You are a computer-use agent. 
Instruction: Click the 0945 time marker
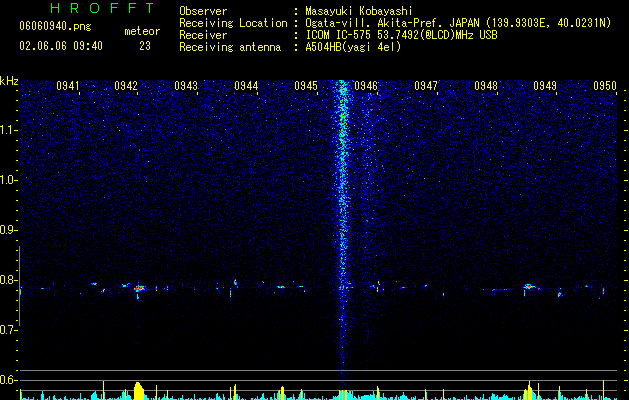tap(306, 86)
